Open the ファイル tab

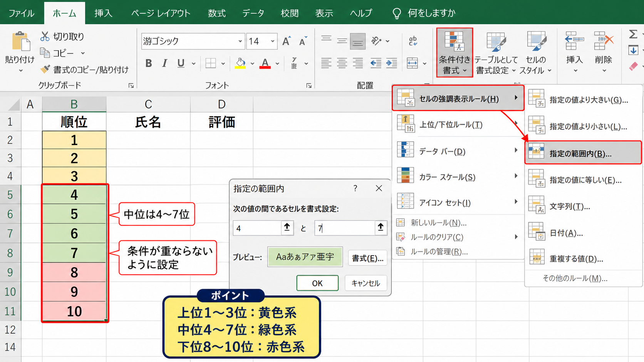(x=21, y=13)
